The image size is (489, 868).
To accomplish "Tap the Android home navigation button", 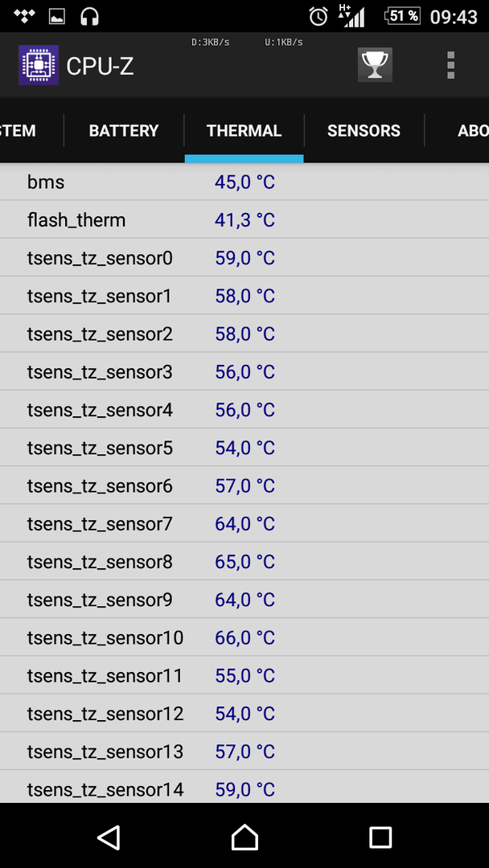I will [244, 837].
